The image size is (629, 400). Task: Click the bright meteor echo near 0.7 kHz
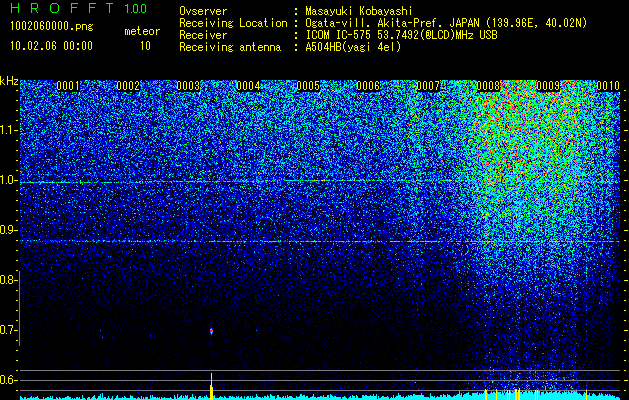(x=211, y=332)
